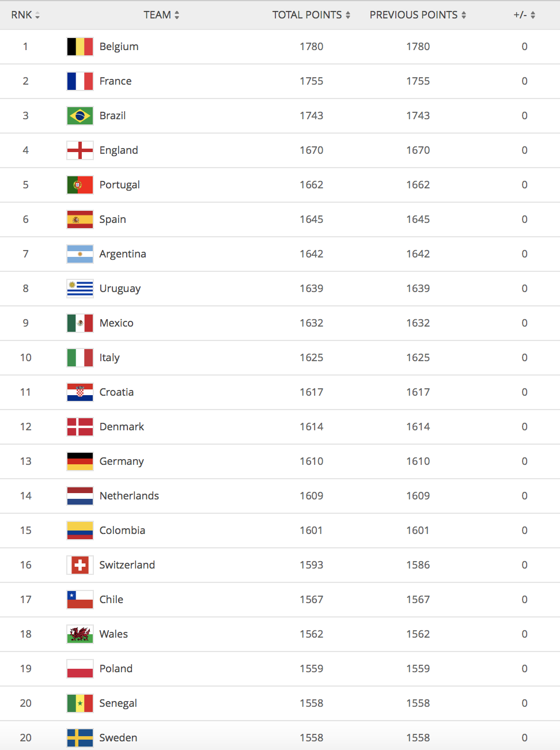
Task: Select the Sweden flag icon
Action: [x=80, y=738]
